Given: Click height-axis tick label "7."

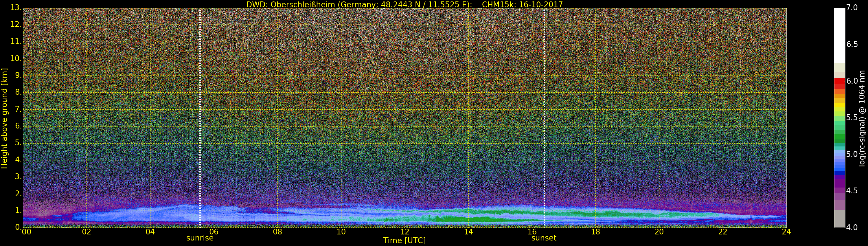Looking at the screenshot, I should pyautogui.click(x=18, y=109).
